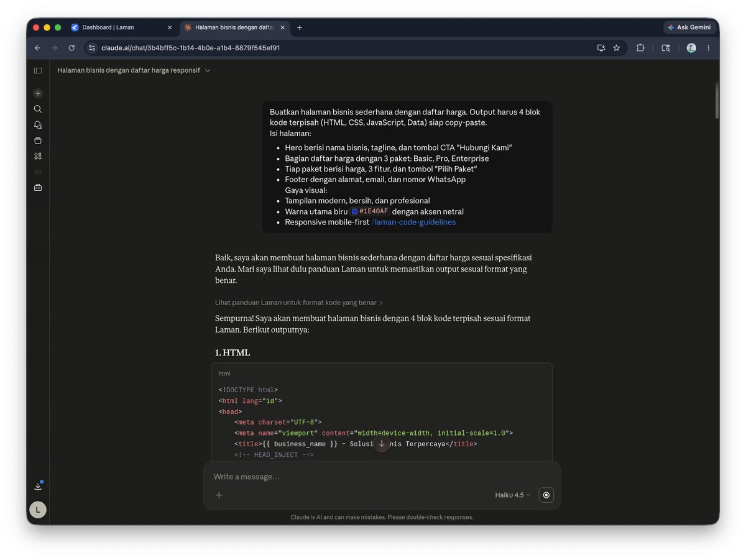Open the Chrome three-dot menu
This screenshot has width=746, height=560.
tap(708, 48)
